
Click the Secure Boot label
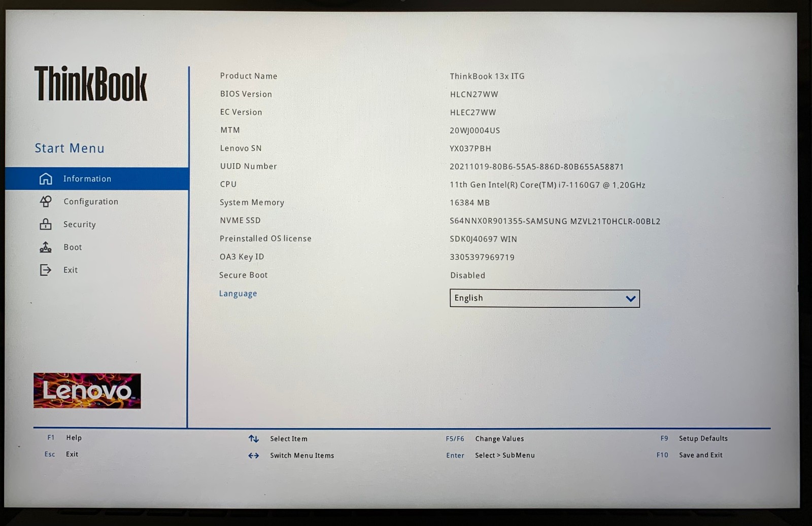point(244,275)
